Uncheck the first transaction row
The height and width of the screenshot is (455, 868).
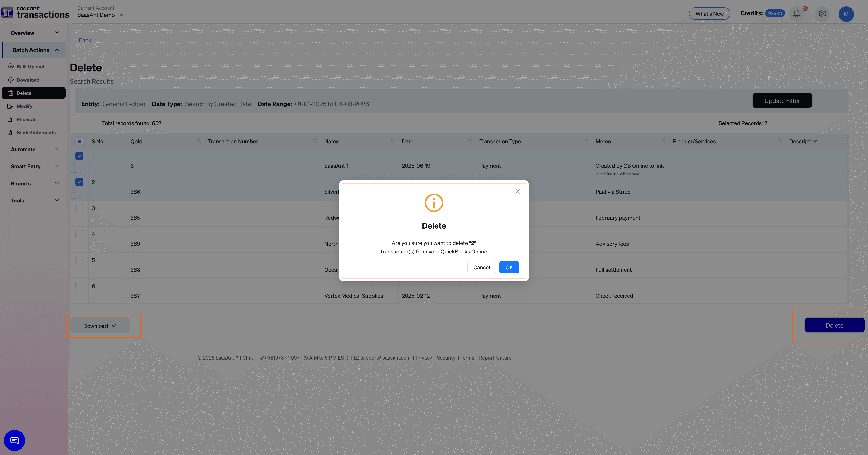click(79, 156)
